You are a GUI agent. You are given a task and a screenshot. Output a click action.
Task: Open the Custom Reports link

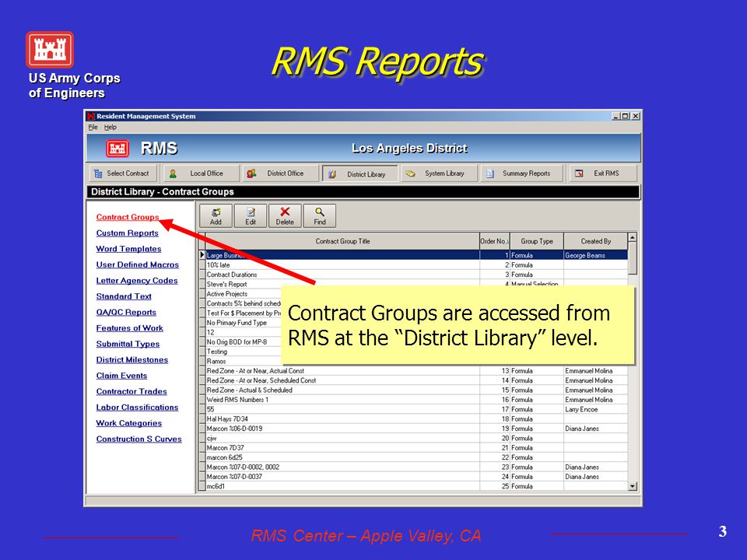127,233
